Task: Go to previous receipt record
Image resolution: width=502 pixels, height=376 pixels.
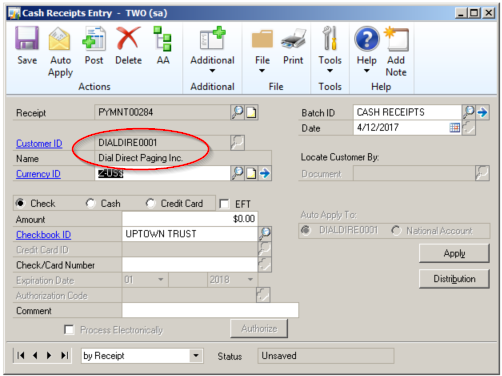Action: 35,356
